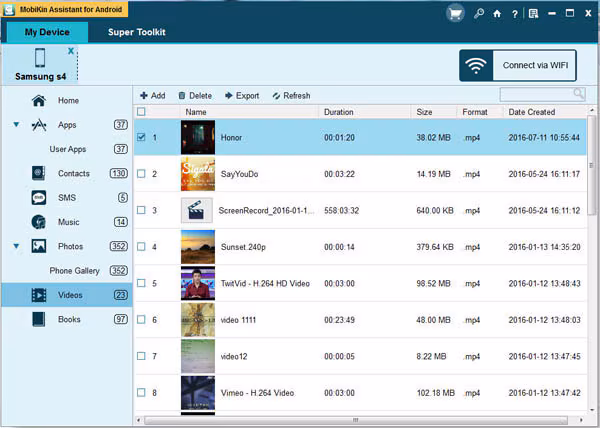Uncheck the Honor video checkbox

pos(141,137)
